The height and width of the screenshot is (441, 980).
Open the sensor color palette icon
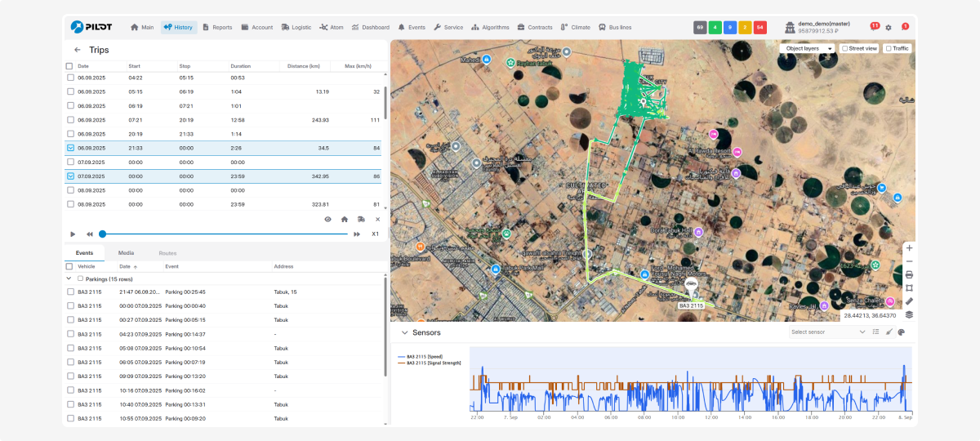[x=902, y=332]
